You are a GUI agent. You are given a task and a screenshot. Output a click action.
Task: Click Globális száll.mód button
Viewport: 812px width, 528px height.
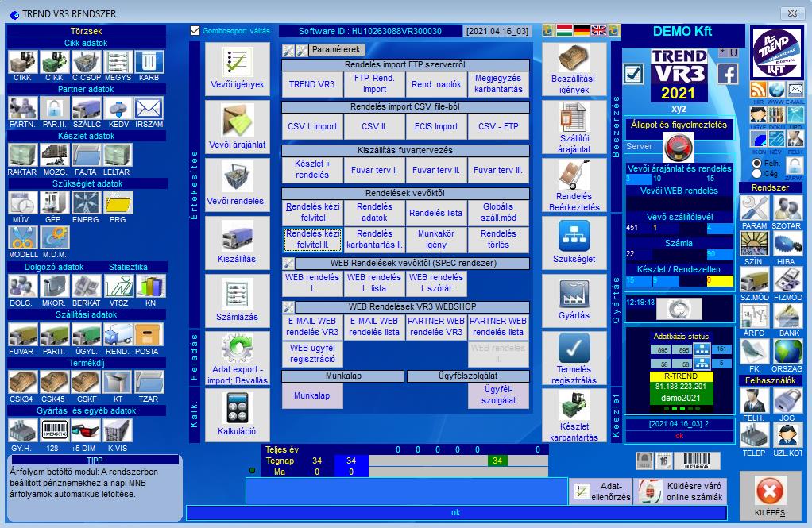[x=498, y=213]
